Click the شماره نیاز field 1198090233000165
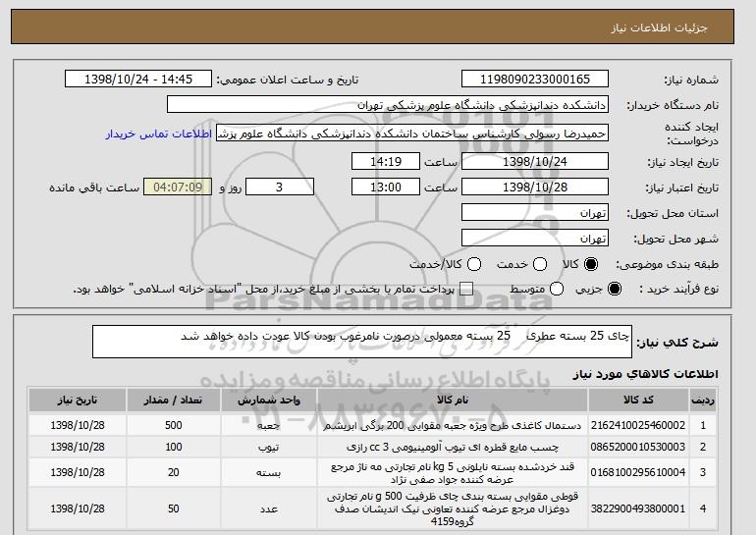 coord(535,80)
